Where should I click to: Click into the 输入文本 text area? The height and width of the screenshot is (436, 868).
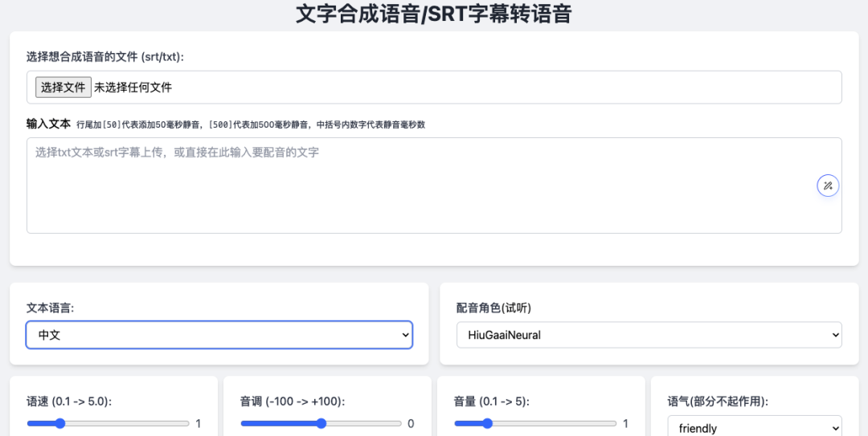click(x=434, y=185)
